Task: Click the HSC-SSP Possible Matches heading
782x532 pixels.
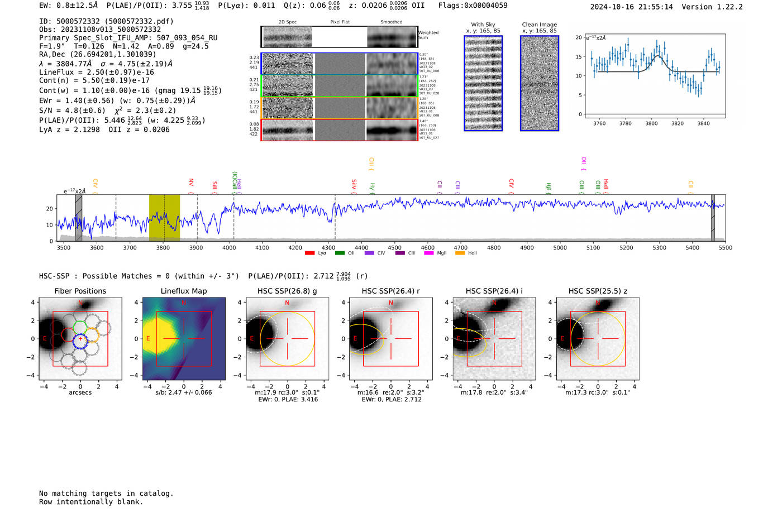Action: pos(139,276)
